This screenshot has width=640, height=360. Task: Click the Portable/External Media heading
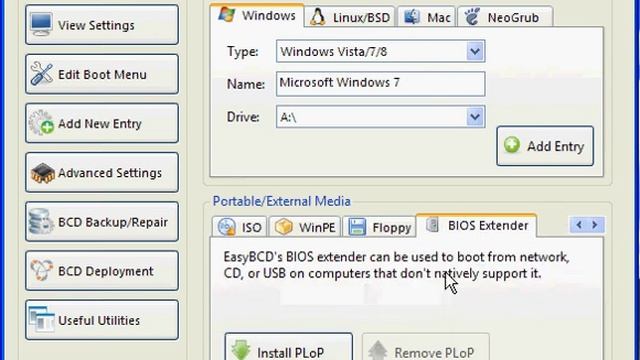pos(282,201)
